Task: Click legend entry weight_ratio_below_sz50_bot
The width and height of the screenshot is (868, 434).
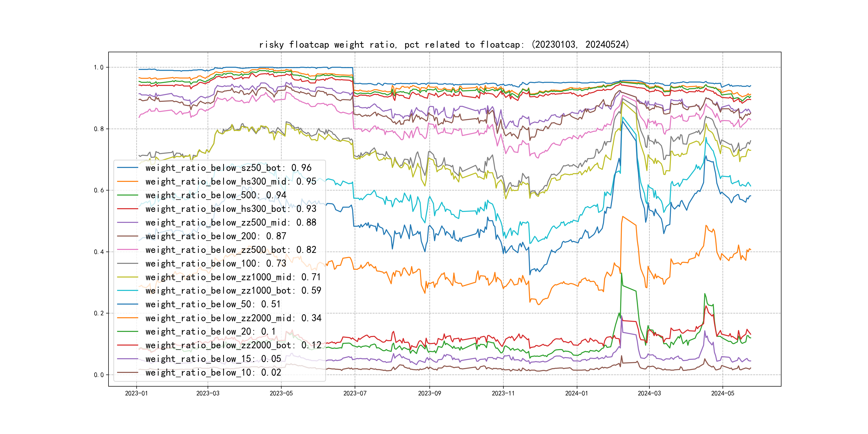Action: pos(228,168)
